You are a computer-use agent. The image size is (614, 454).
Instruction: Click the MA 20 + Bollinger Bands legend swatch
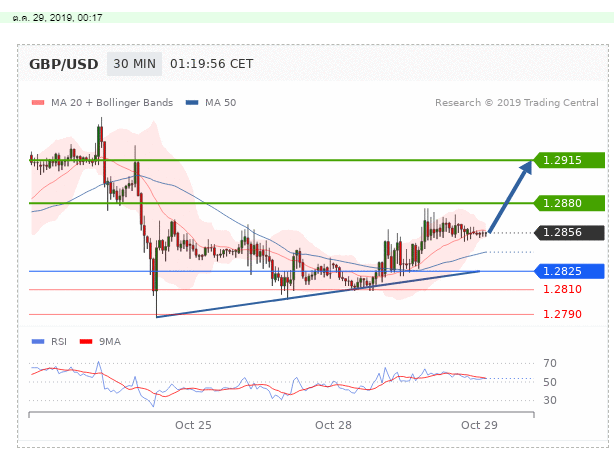click(x=38, y=103)
